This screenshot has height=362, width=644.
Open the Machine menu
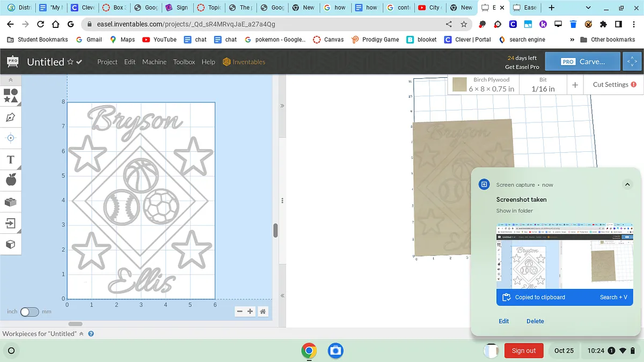(x=154, y=62)
